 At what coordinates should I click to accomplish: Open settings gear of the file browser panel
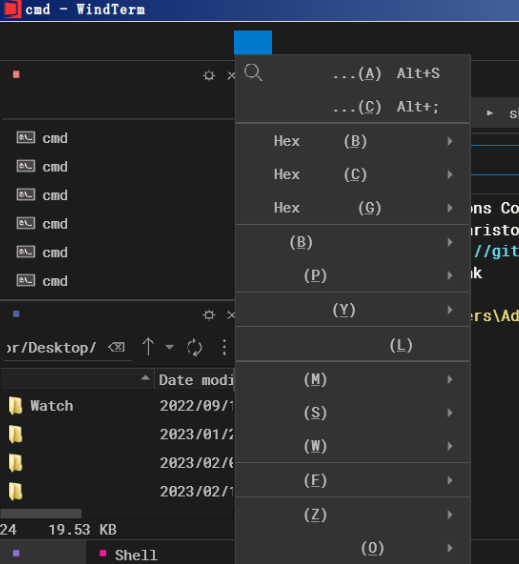click(209, 315)
